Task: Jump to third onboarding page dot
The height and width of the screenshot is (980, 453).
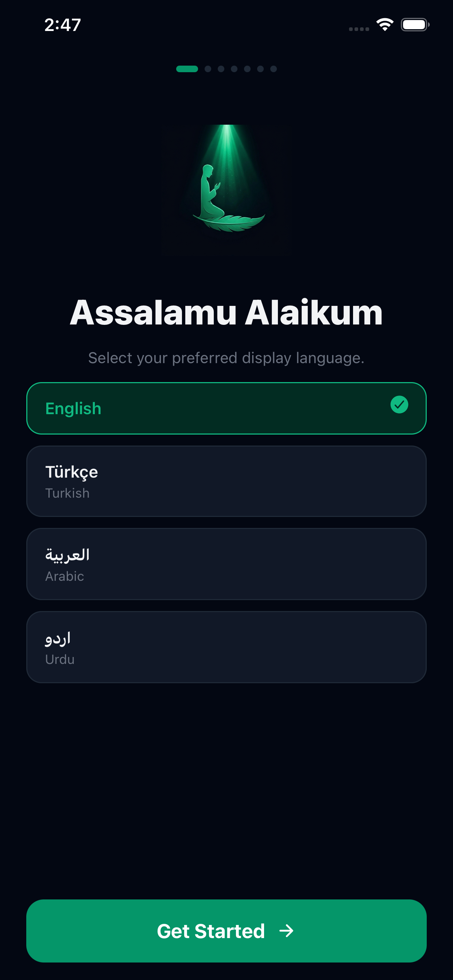Action: pyautogui.click(x=221, y=69)
